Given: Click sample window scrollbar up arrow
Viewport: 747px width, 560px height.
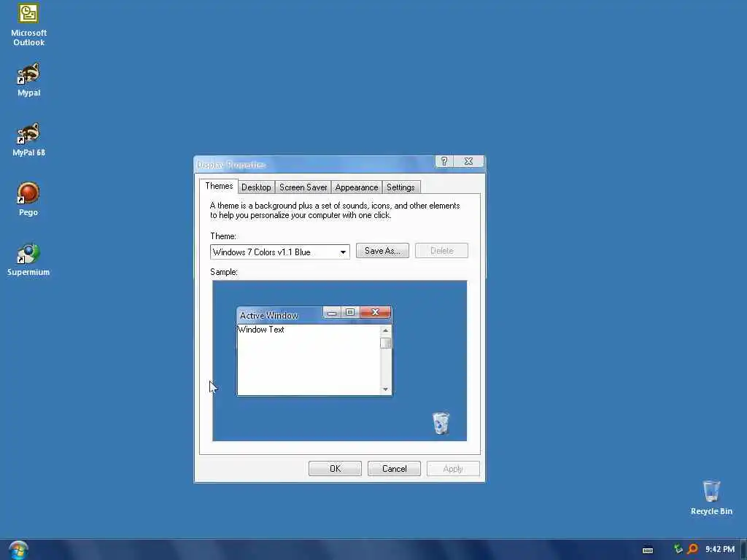Looking at the screenshot, I should (385, 330).
